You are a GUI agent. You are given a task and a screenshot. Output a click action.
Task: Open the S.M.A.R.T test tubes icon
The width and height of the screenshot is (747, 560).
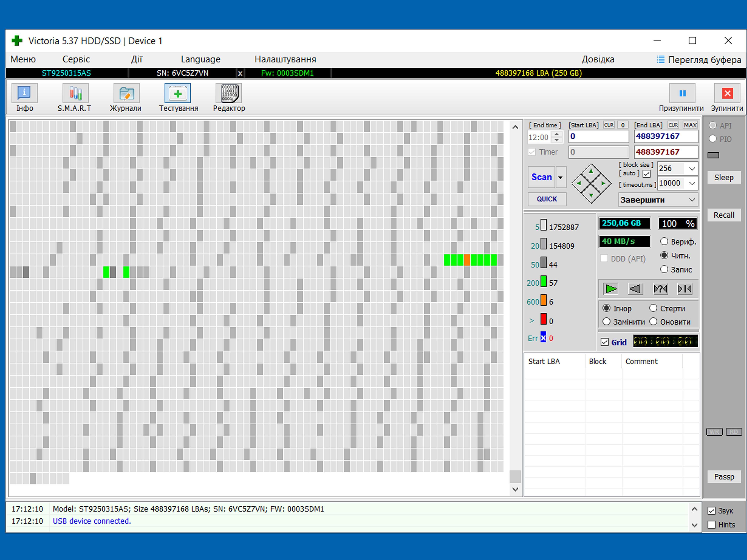75,93
